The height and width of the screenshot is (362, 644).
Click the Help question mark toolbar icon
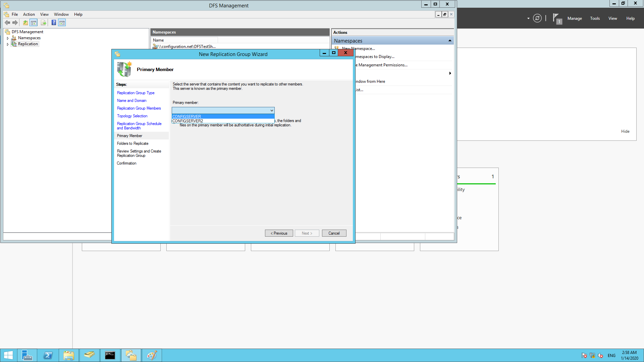(x=54, y=22)
